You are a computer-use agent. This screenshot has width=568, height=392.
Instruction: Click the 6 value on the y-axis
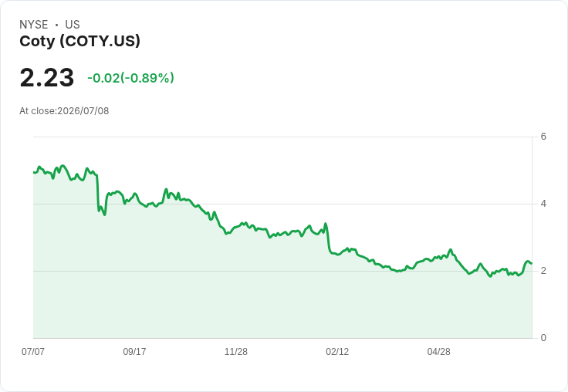pos(543,137)
